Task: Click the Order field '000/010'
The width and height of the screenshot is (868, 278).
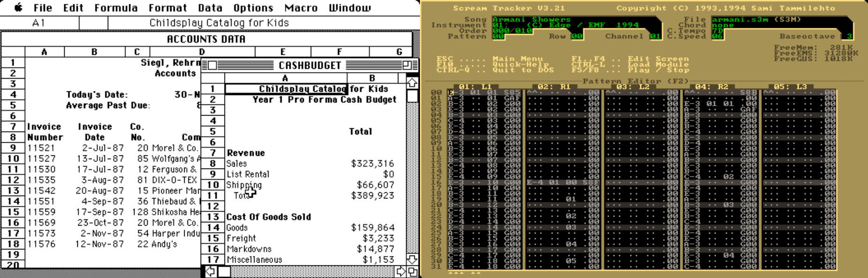Action: click(x=512, y=31)
